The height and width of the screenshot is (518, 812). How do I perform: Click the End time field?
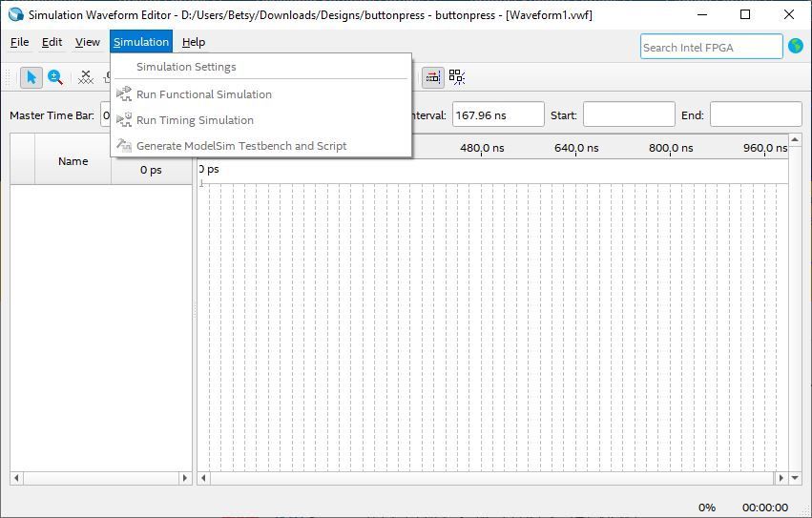tap(756, 114)
